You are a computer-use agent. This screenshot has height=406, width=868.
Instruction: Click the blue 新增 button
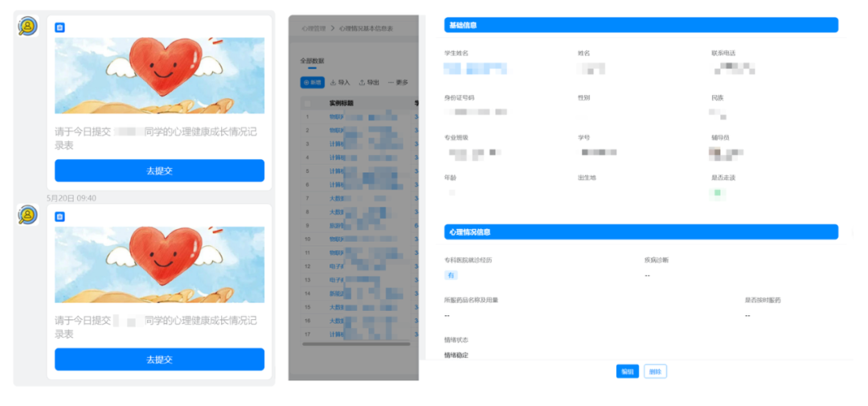click(312, 82)
